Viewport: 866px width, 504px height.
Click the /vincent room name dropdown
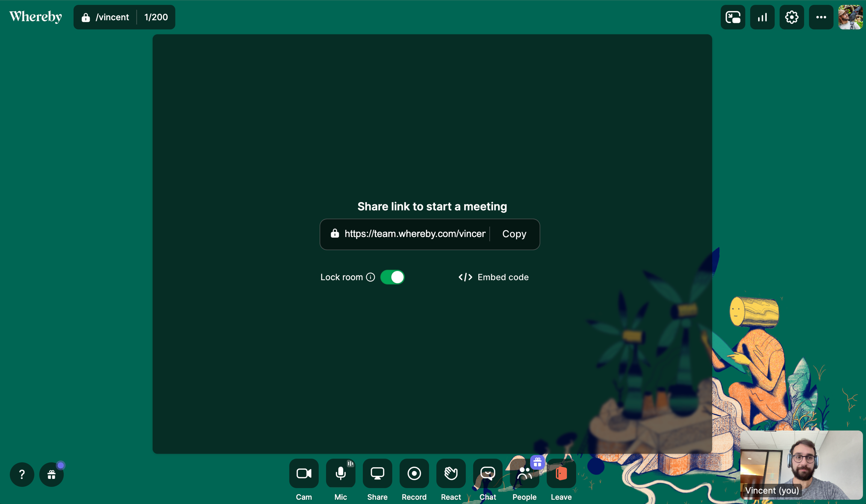(x=106, y=17)
